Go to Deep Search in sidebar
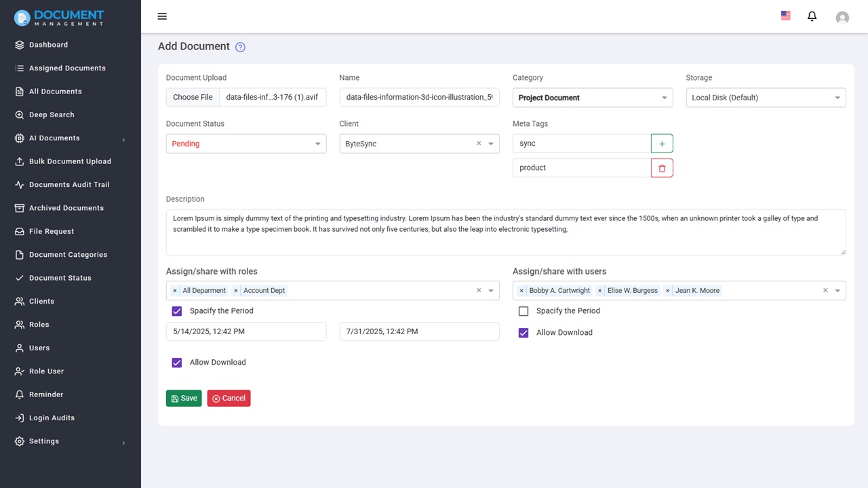Screen dimensions: 868x488 52,115
